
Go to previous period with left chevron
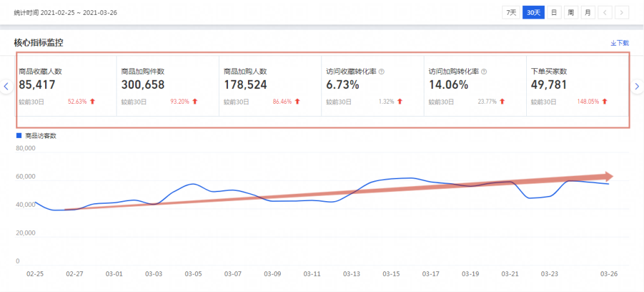click(605, 12)
